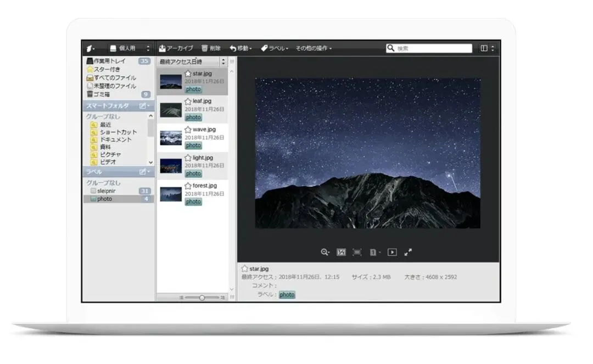593x364 pixels.
Task: Open the その他の操作 menu
Action: point(314,48)
